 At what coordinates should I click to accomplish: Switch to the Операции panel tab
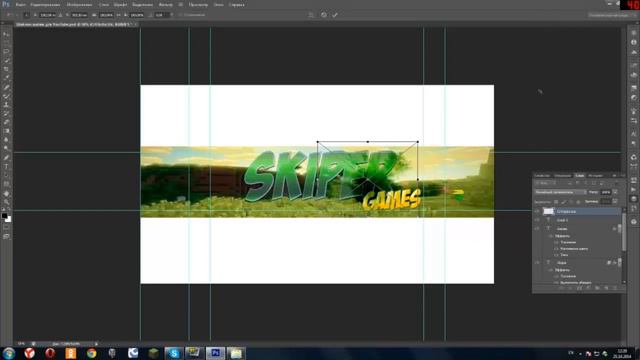(562, 176)
